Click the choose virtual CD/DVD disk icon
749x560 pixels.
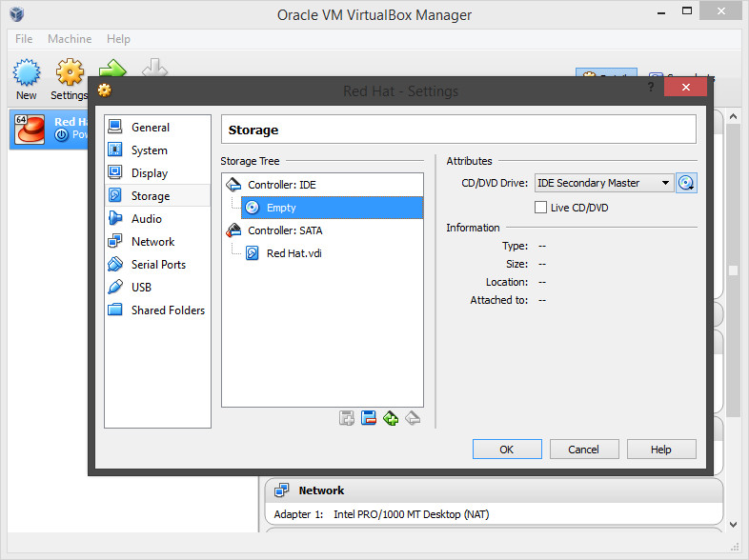pyautogui.click(x=686, y=183)
